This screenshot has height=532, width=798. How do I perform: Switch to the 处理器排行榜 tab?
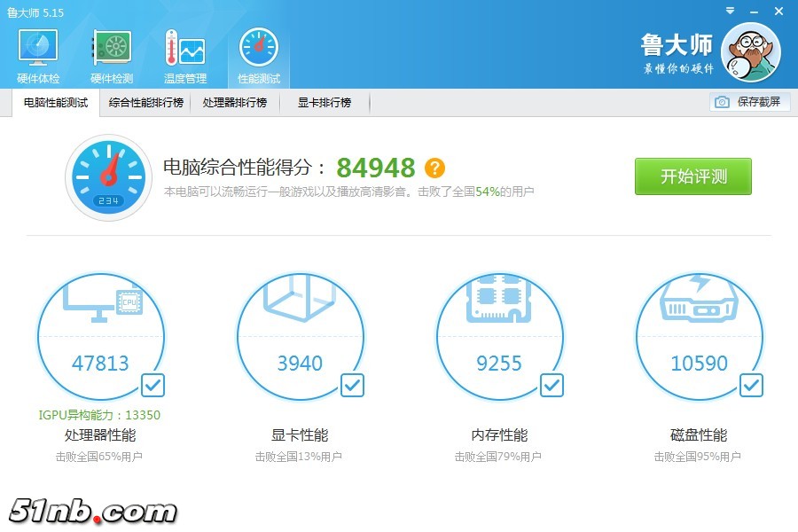(235, 103)
